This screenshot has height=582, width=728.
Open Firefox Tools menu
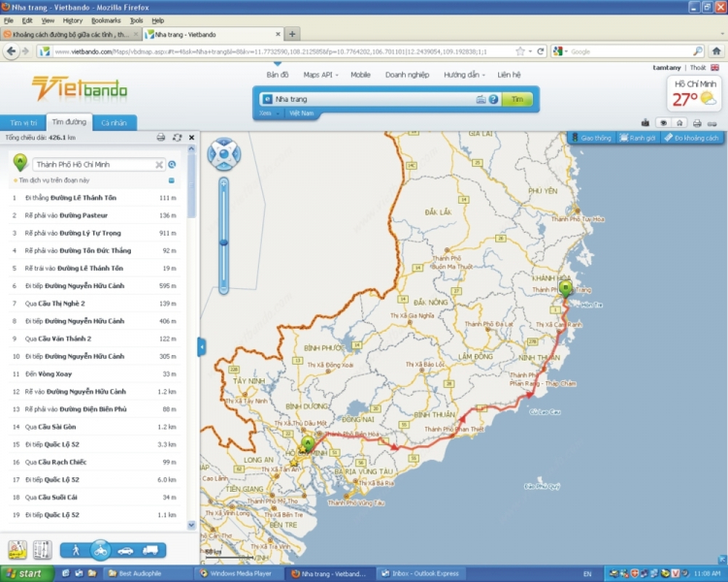pos(136,21)
